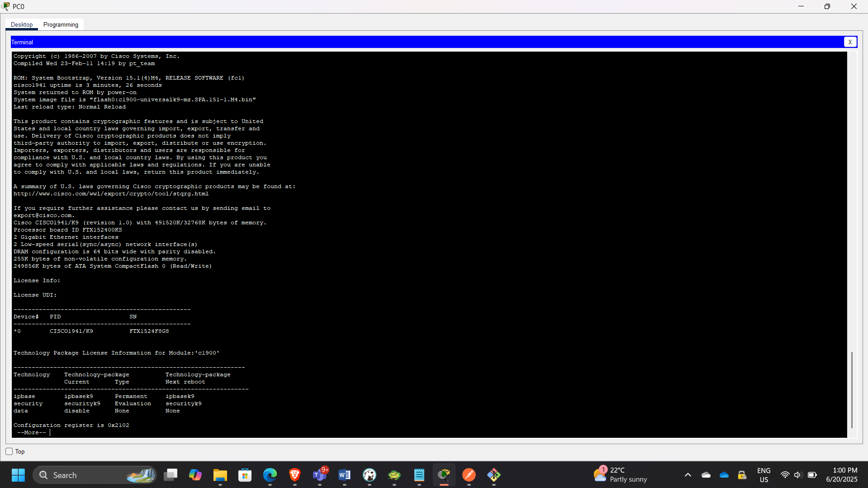This screenshot has width=868, height=488.
Task: Switch to the Programming tab
Action: tap(61, 24)
